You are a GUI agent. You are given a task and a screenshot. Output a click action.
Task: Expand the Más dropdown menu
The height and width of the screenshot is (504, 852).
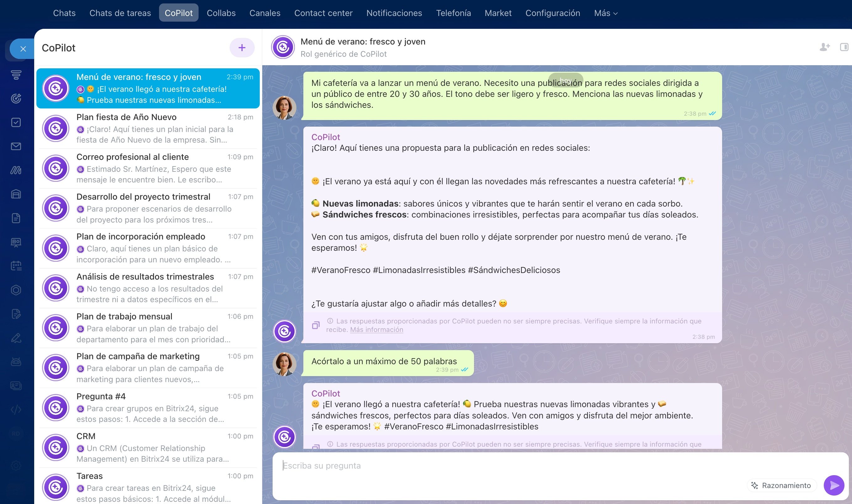[x=605, y=13]
